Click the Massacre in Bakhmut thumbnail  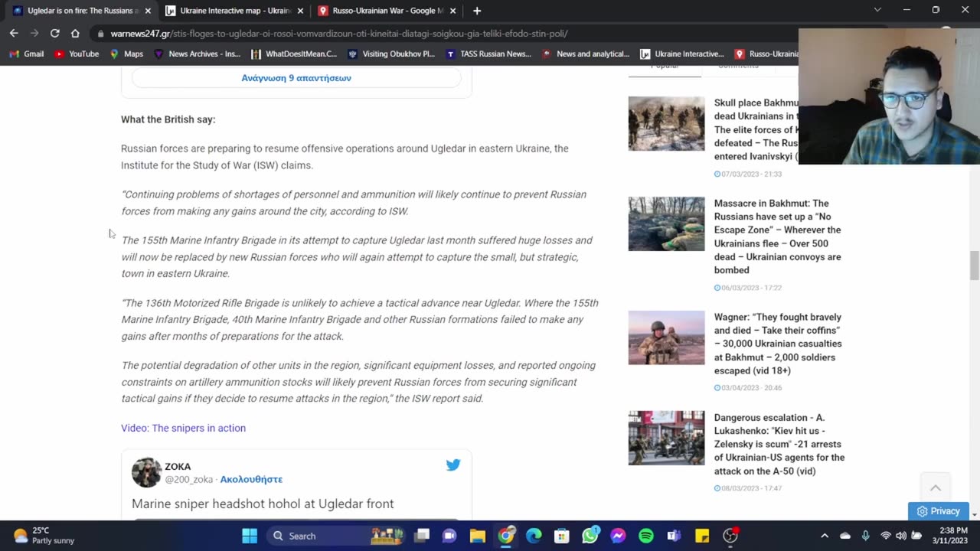pos(666,223)
